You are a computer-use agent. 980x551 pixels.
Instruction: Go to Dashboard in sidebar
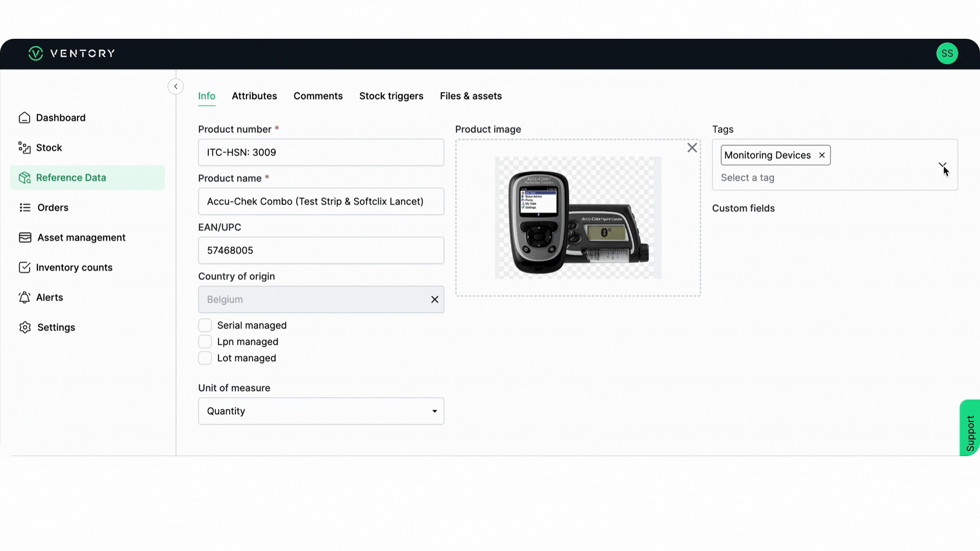[x=87, y=118]
